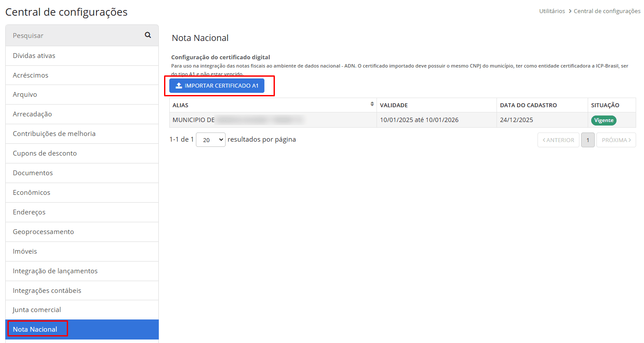Viewport: 644px width, 343px height.
Task: Open Geoprocessamento settings
Action: pos(43,232)
